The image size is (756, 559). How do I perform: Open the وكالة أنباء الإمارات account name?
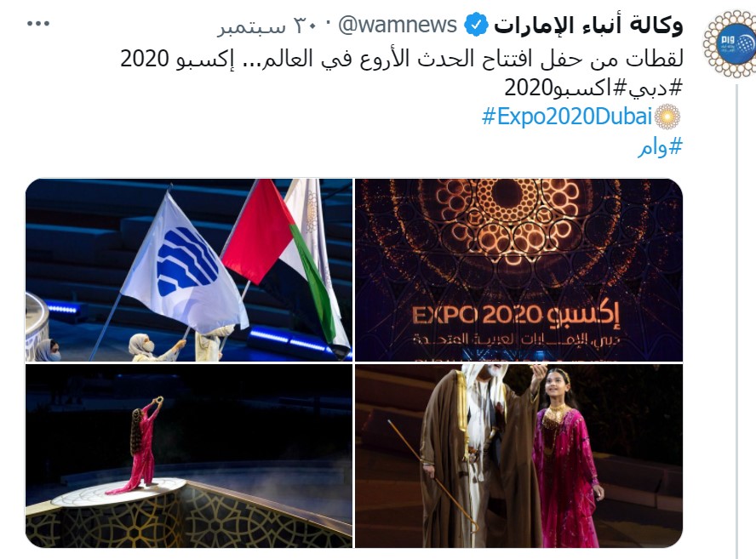(x=588, y=25)
